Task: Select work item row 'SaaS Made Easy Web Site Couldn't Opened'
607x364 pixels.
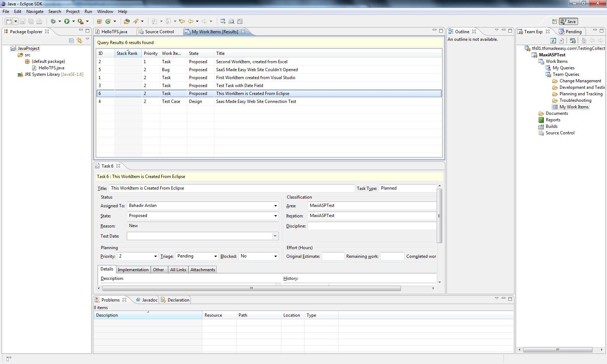Action: click(x=269, y=70)
